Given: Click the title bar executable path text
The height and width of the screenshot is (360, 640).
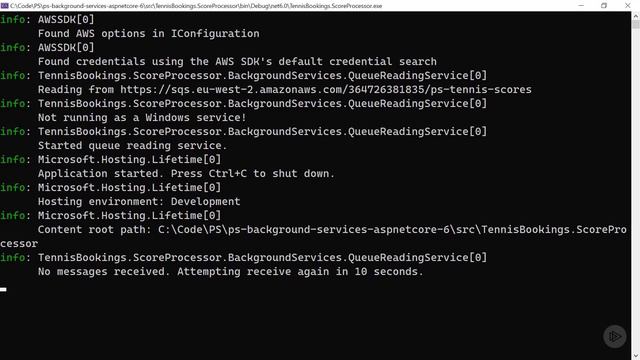Looking at the screenshot, I should [x=196, y=6].
